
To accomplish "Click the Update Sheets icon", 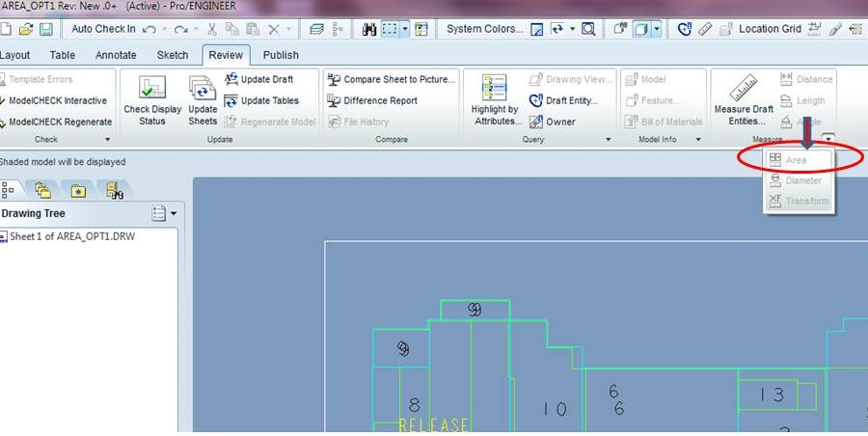I will (x=203, y=88).
